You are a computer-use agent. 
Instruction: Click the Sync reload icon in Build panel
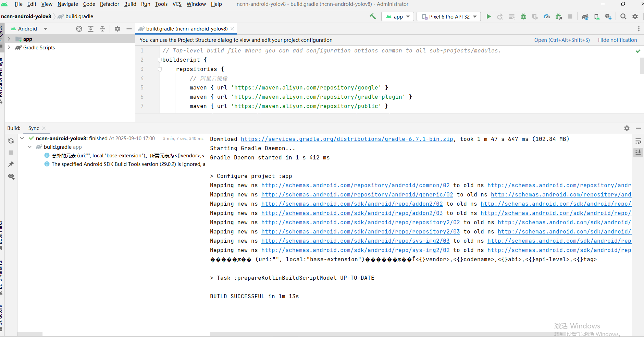pos(11,141)
